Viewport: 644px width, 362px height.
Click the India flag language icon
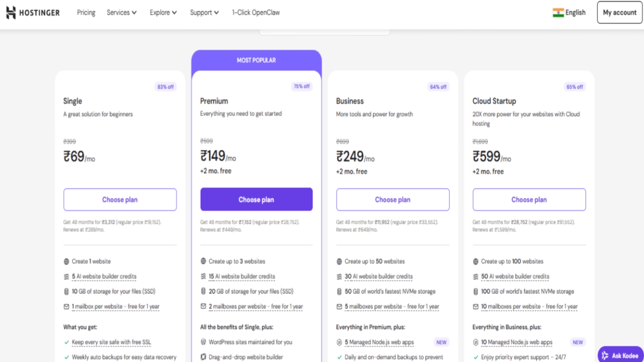coord(558,13)
